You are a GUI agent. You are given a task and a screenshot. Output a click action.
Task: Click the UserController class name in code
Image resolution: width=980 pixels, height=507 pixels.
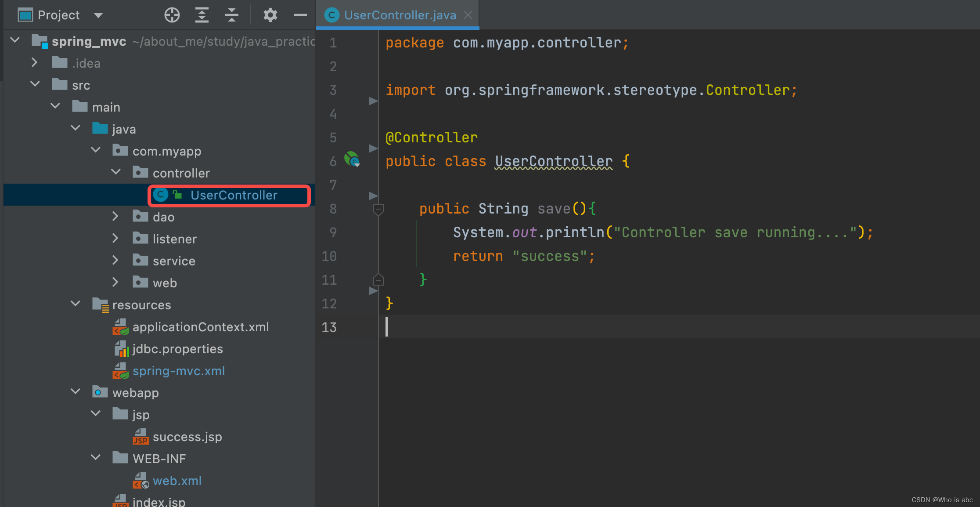553,162
